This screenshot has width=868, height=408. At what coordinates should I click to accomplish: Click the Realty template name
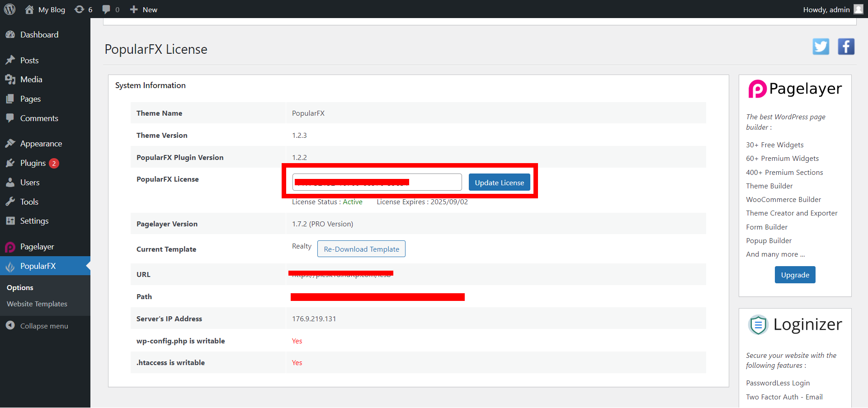302,246
